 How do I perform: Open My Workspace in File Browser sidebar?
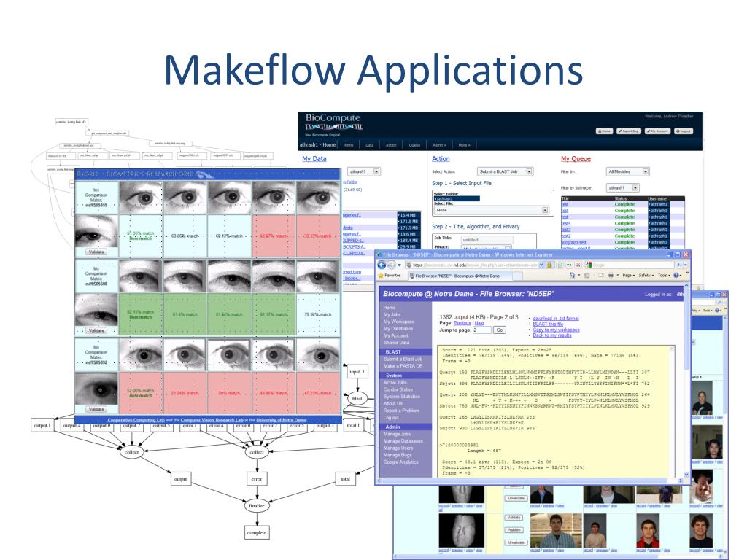coord(398,322)
